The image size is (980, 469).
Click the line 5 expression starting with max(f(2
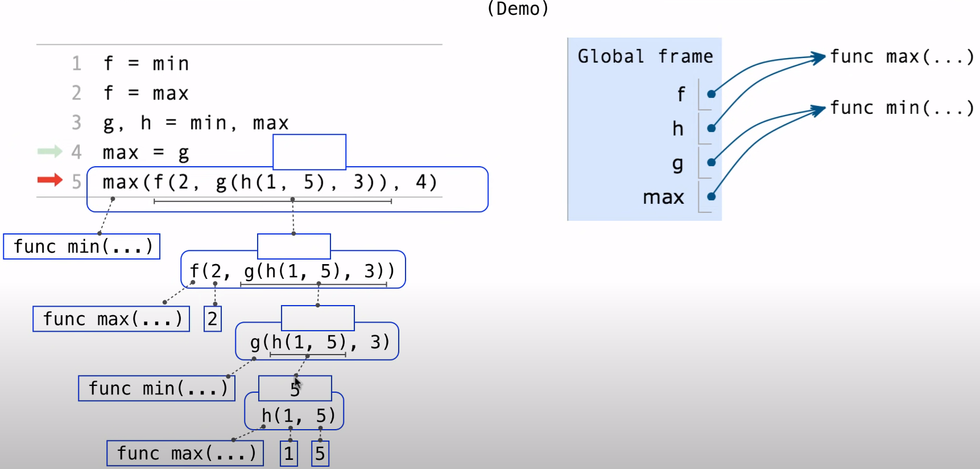tap(270, 182)
